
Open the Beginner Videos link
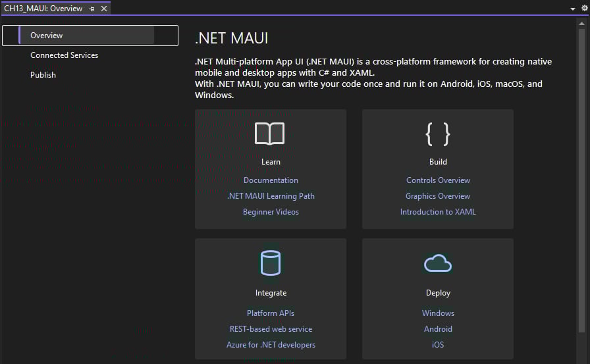click(271, 212)
